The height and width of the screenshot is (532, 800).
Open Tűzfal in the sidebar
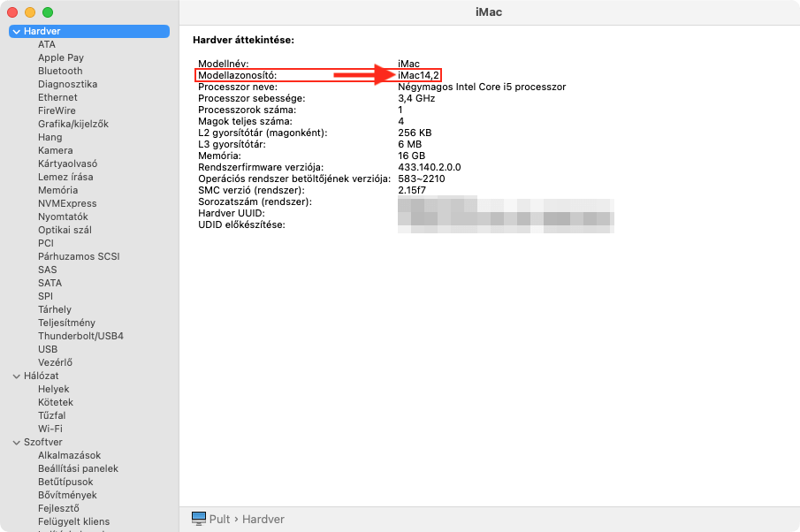tap(51, 415)
